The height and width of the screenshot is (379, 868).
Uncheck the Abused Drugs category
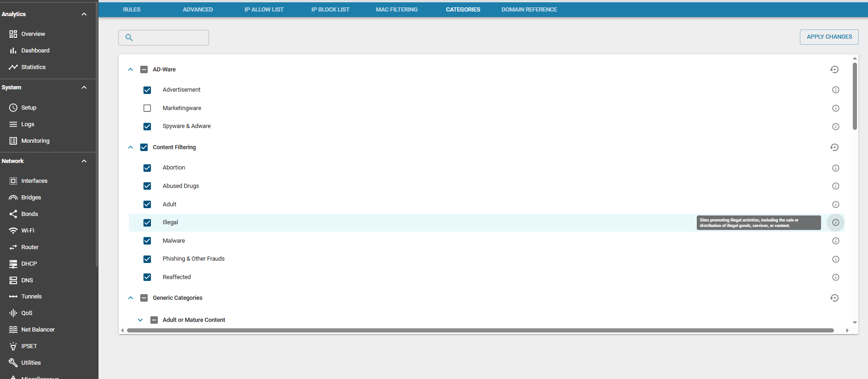tap(147, 186)
